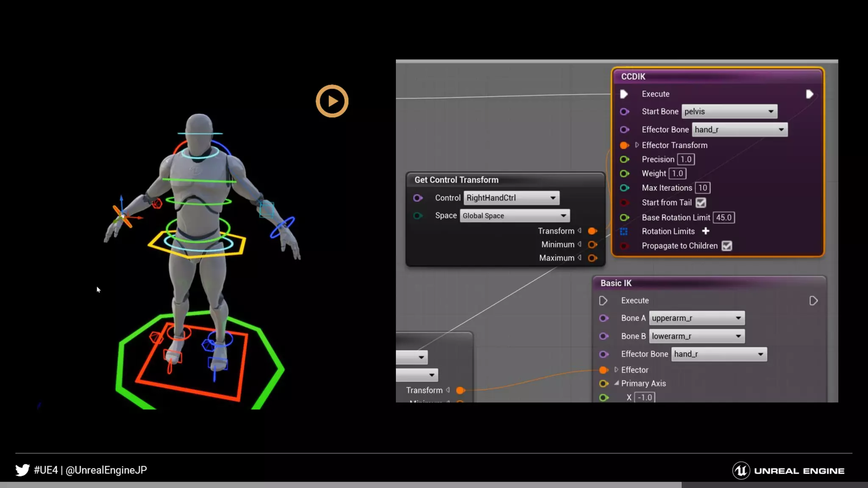Click the Twitter bird icon
868x488 pixels.
pyautogui.click(x=22, y=470)
